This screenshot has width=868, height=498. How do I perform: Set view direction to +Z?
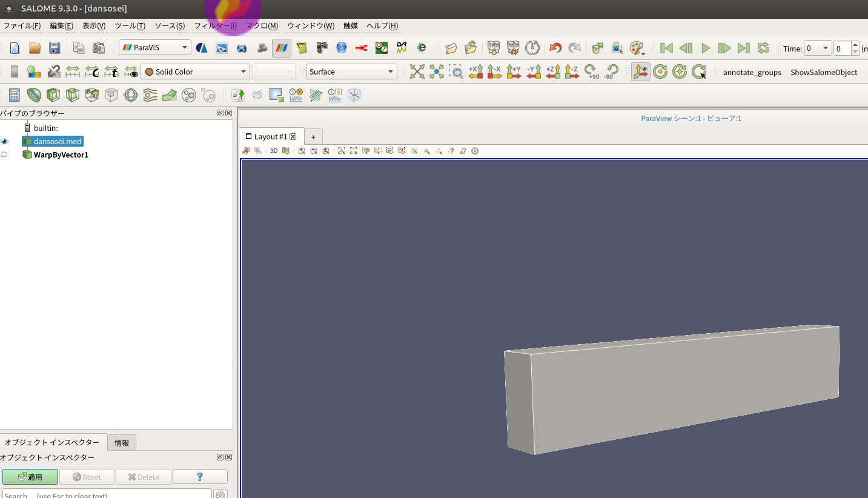553,71
